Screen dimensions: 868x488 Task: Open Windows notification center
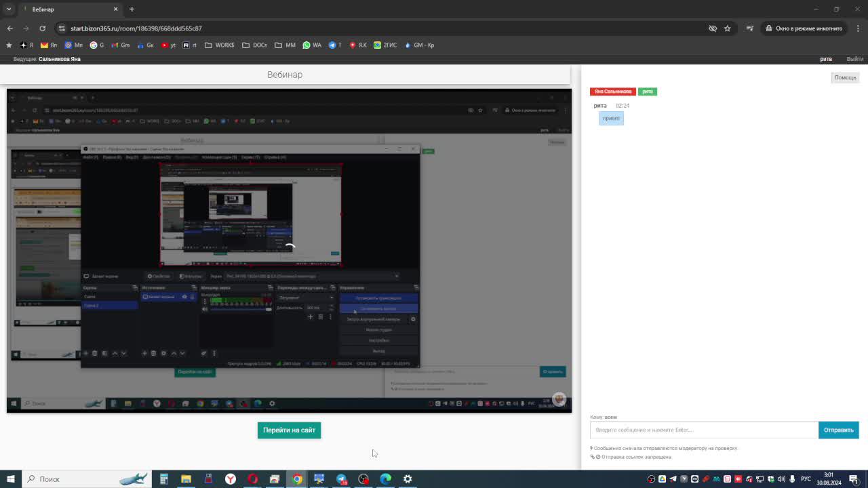(x=854, y=479)
